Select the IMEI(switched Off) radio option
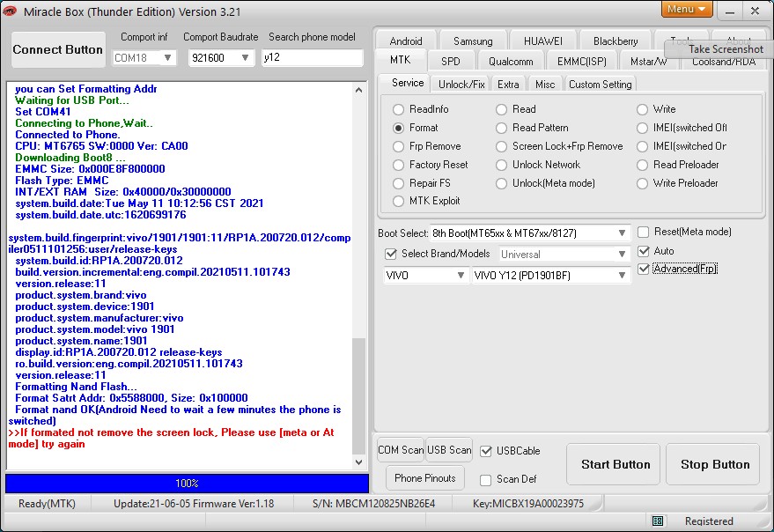The width and height of the screenshot is (774, 532). (642, 128)
